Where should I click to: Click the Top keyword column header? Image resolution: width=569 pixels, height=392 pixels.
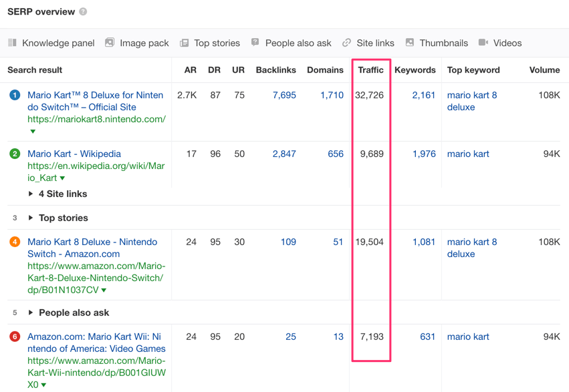[473, 70]
